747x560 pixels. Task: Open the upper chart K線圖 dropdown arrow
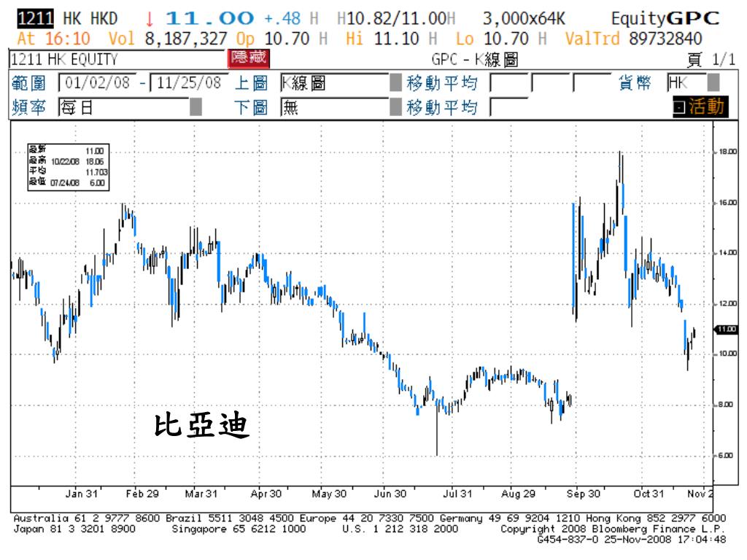395,82
